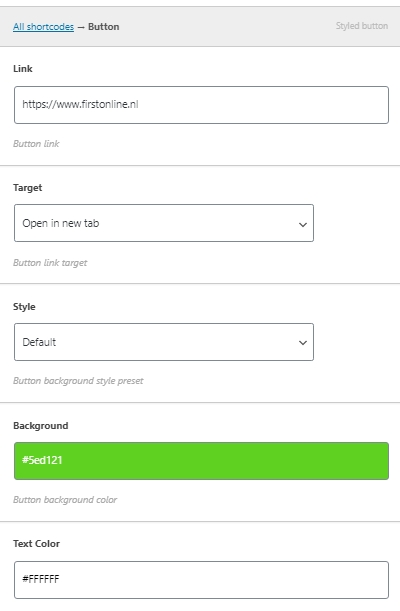Viewport: 400px width, 611px height.
Task: Open the Style dropdown set to Default
Action: click(x=164, y=342)
